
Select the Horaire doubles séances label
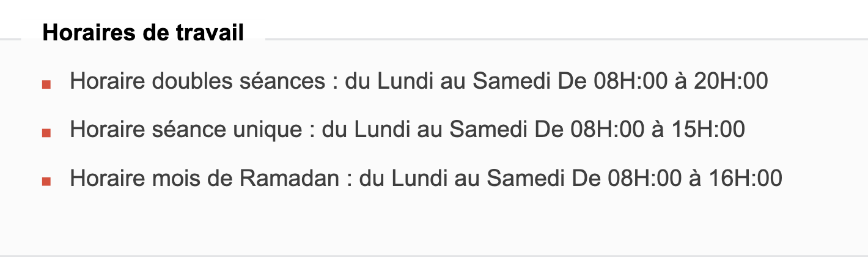(197, 81)
